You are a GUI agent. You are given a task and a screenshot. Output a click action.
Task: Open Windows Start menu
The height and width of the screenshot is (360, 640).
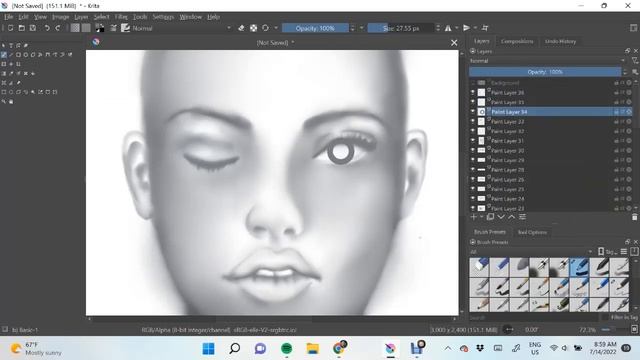(209, 349)
